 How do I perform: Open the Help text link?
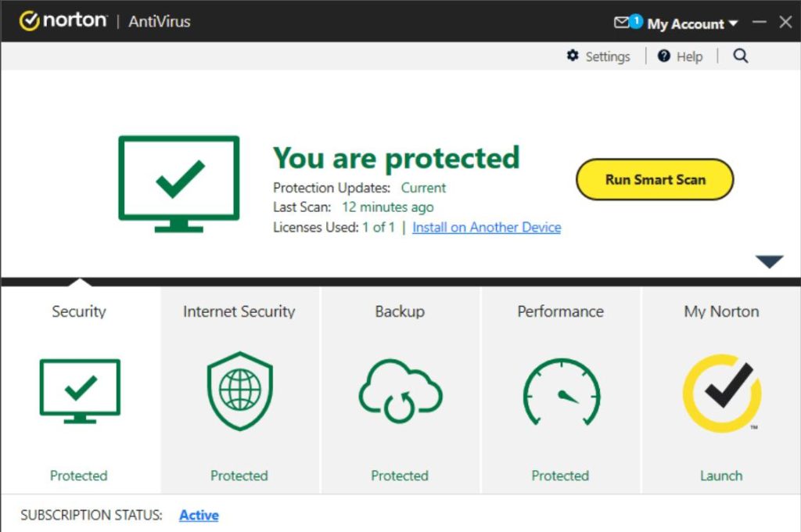point(689,56)
